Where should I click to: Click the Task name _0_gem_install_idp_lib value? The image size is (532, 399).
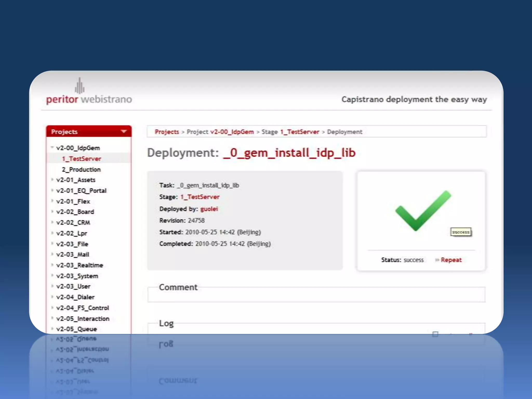208,185
